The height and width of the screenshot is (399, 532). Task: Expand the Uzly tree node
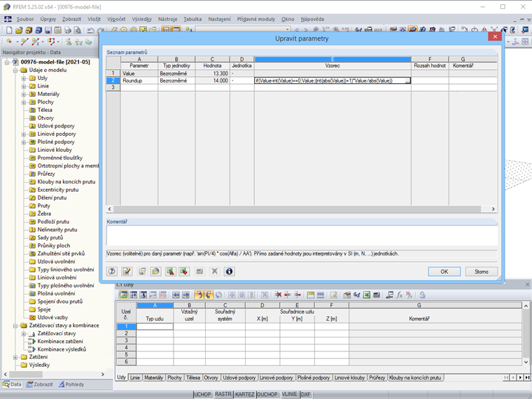coord(24,78)
